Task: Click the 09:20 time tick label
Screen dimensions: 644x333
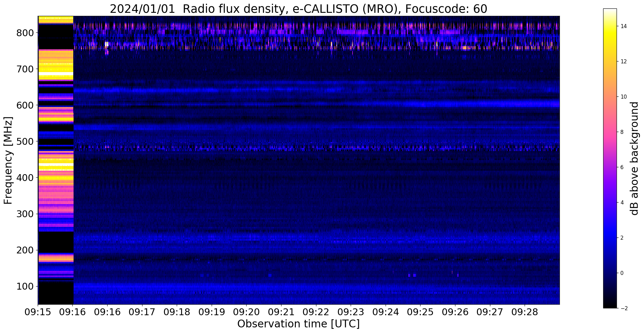Action: pyautogui.click(x=247, y=312)
